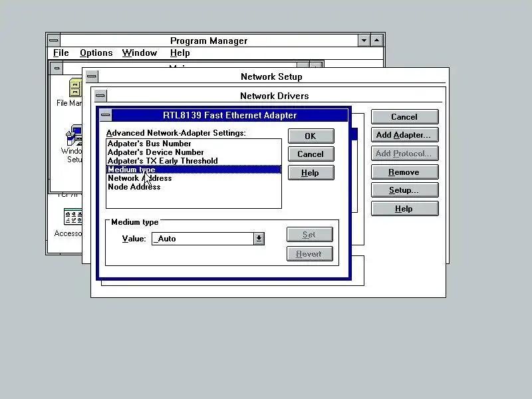Screen dimensions: 532x399
Task: Expand the Medium type Value dropdown
Action: tap(259, 239)
